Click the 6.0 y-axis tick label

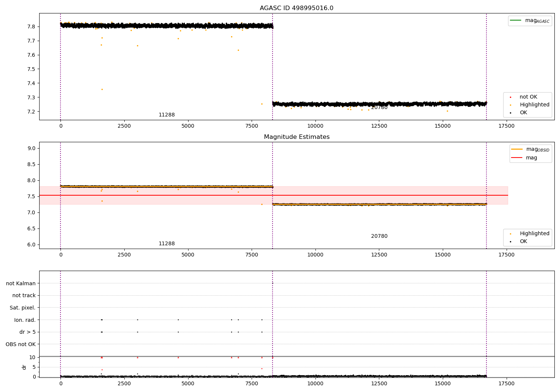(31, 245)
